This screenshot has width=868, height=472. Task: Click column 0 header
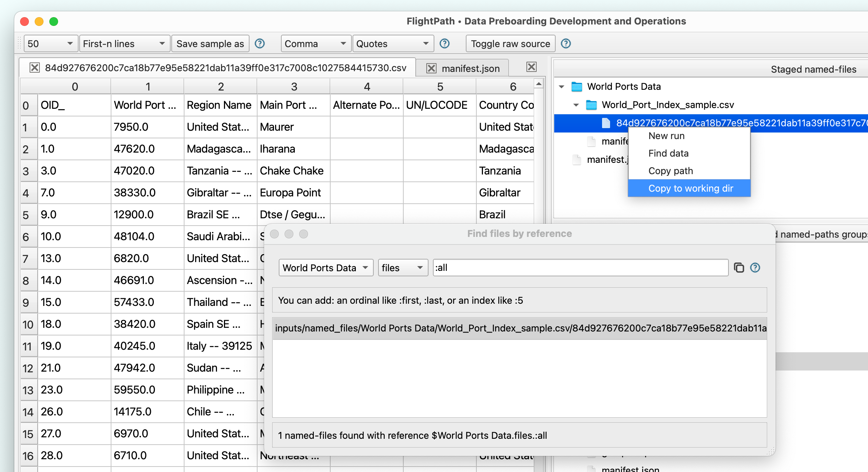(75, 87)
